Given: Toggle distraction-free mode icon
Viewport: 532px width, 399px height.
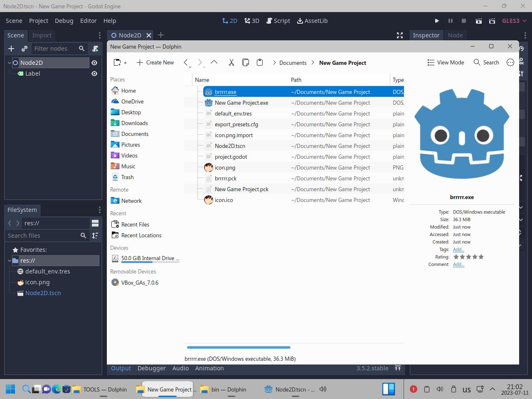Looking at the screenshot, I should pyautogui.click(x=400, y=35).
